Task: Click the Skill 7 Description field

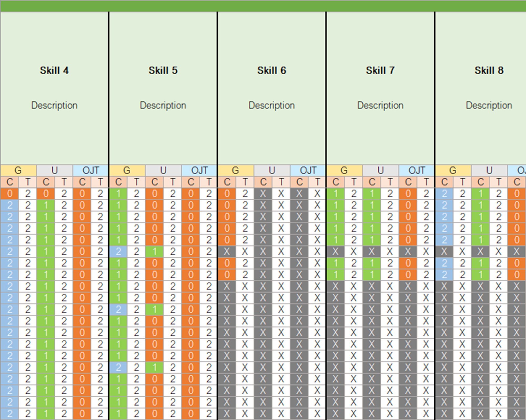Action: click(x=381, y=106)
